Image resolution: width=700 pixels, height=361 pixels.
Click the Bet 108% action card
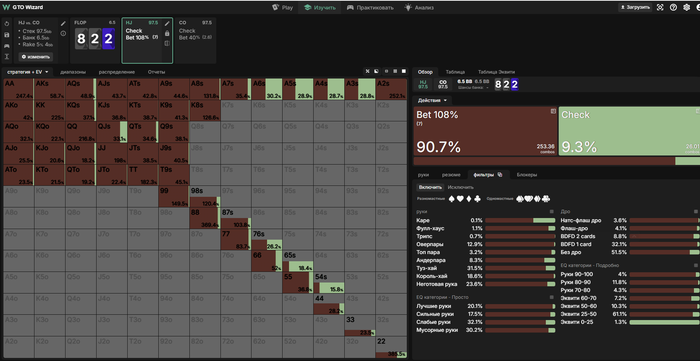click(485, 131)
